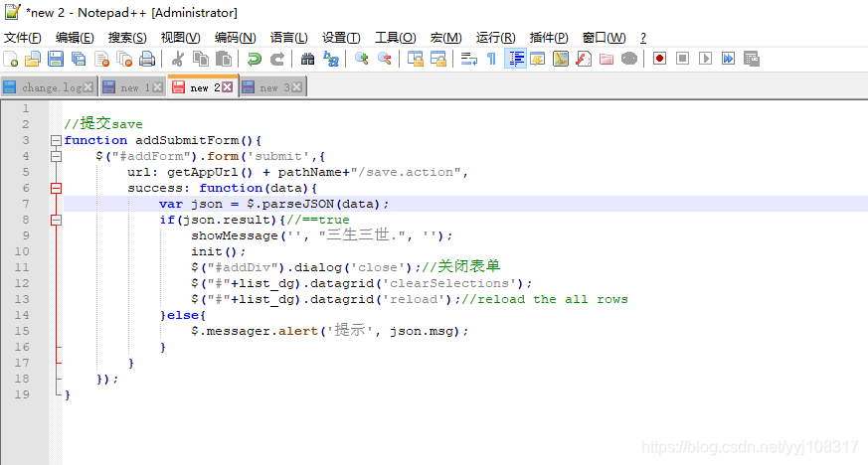Open the 运行(R) menu
The width and height of the screenshot is (868, 465).
[x=495, y=38]
